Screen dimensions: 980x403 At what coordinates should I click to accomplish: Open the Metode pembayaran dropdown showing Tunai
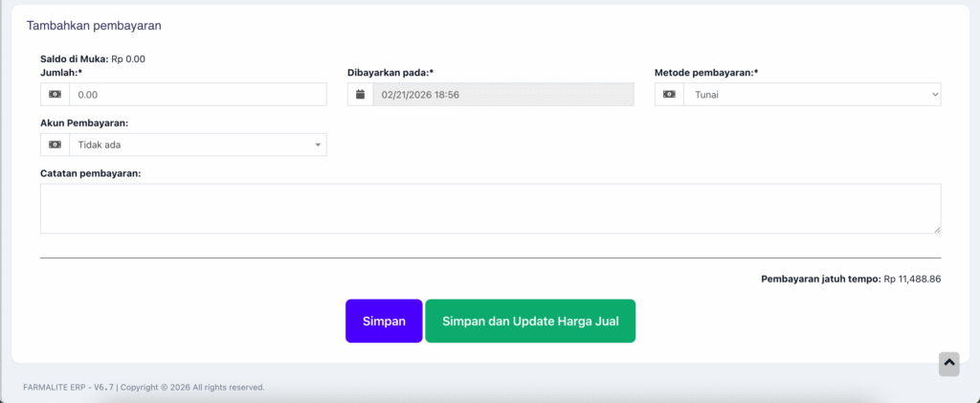click(x=812, y=95)
